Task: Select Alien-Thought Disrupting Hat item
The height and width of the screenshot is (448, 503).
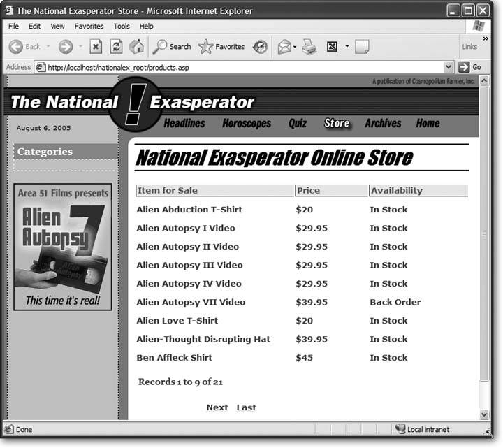Action: click(203, 339)
